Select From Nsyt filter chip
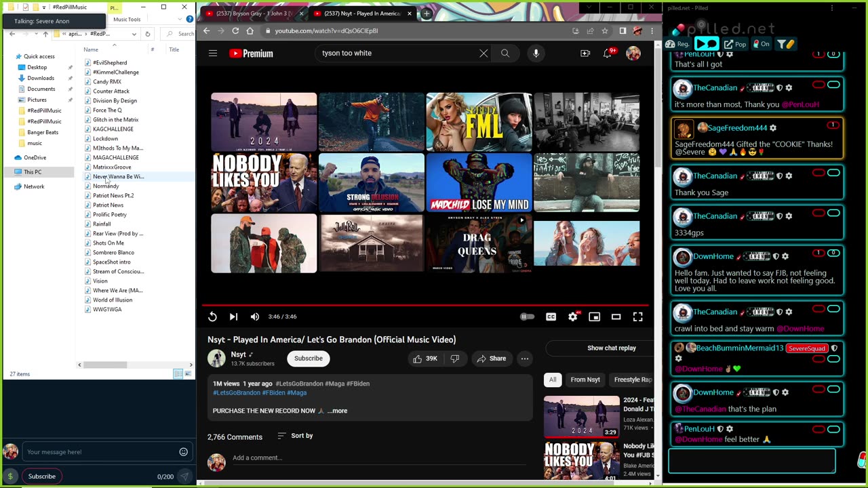Viewport: 868px width, 488px height. pos(585,380)
